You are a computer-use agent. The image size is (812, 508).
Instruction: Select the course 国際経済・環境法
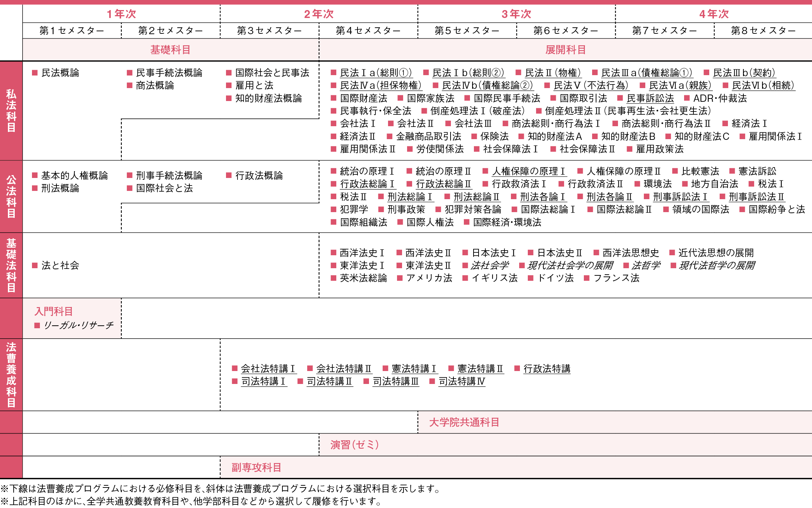click(507, 222)
